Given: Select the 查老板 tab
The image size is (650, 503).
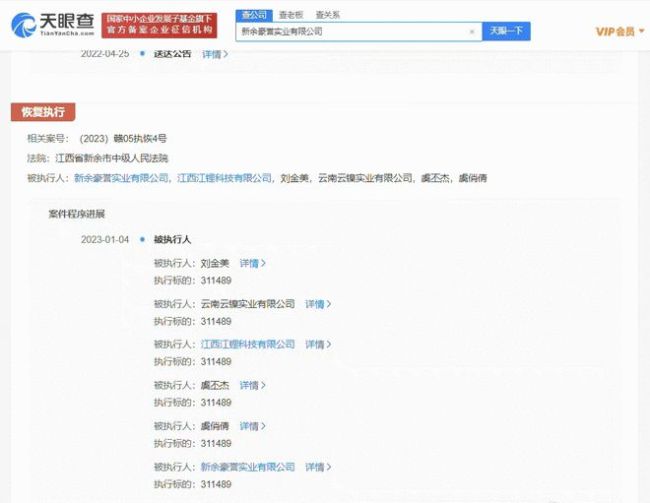Looking at the screenshot, I should 291,15.
